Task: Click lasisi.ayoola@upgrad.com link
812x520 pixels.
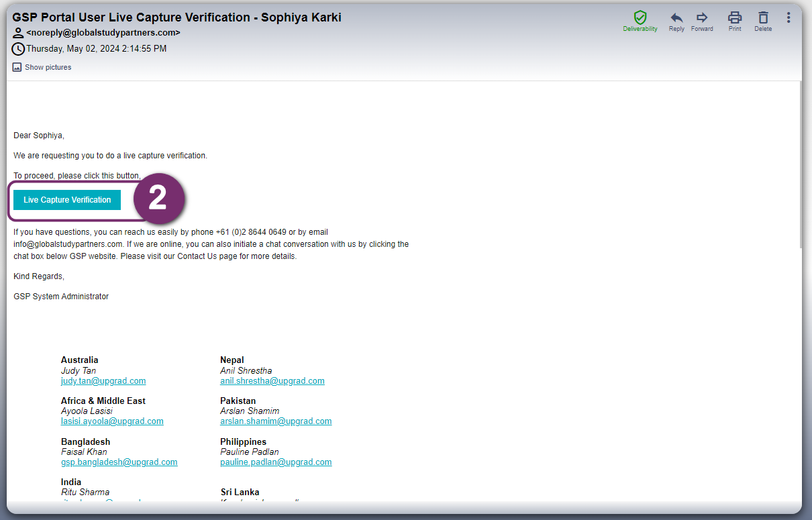Action: click(x=112, y=421)
